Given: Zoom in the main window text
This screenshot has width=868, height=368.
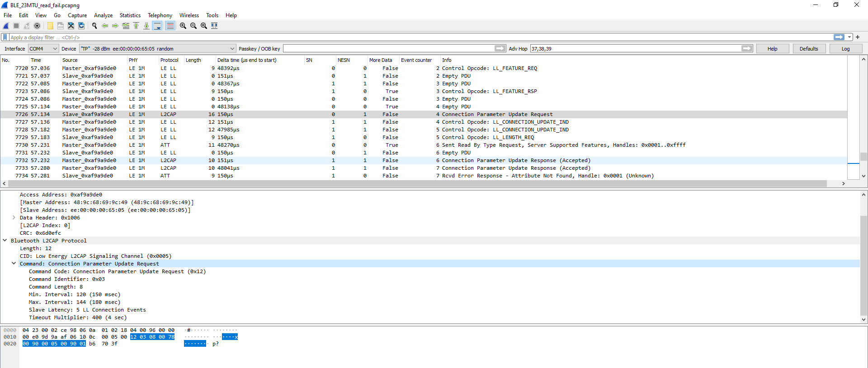Looking at the screenshot, I should pos(183,26).
